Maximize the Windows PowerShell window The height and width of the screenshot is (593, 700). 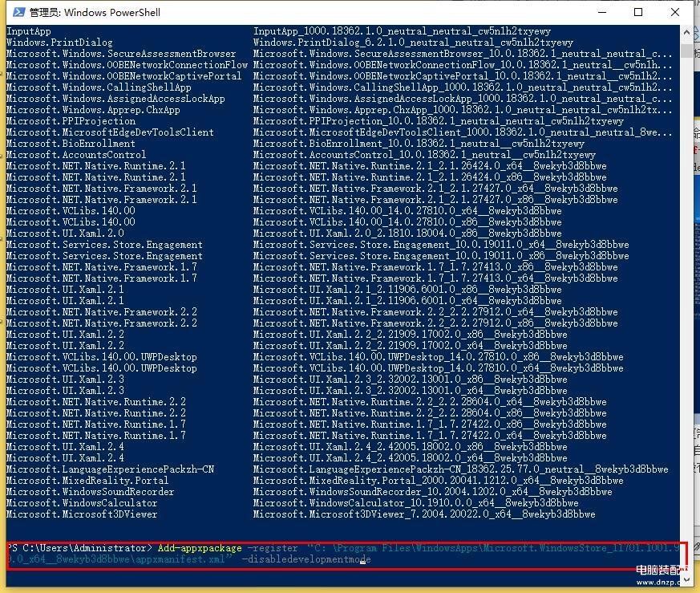[638, 12]
